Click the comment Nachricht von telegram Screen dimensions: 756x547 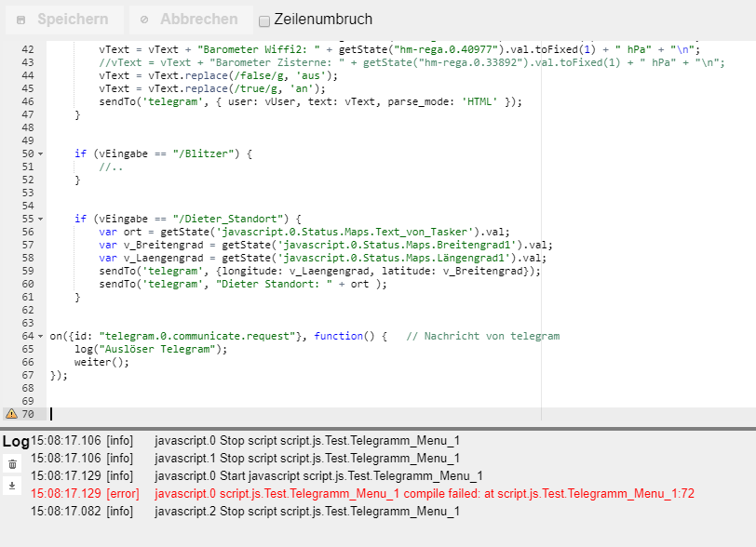click(482, 336)
